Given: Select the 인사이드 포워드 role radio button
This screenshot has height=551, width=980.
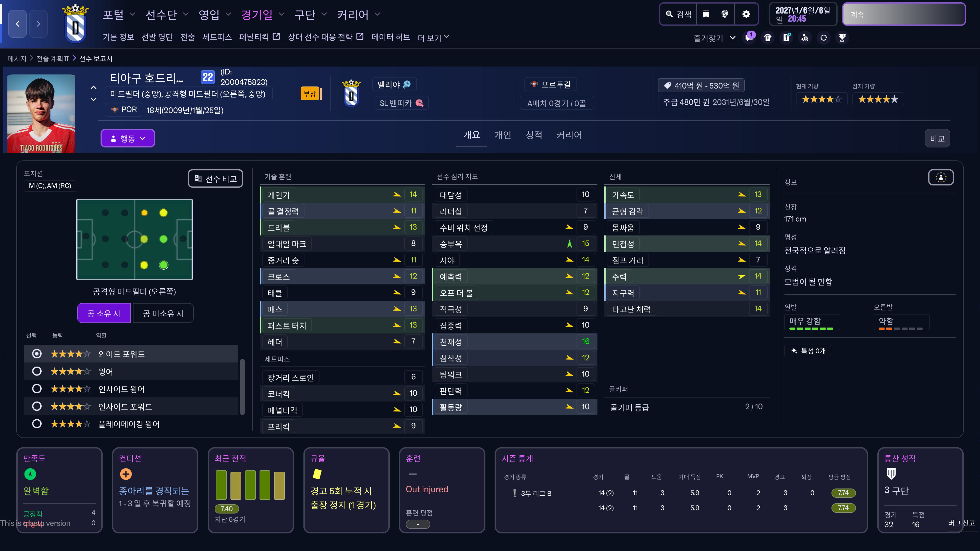Looking at the screenshot, I should 37,406.
